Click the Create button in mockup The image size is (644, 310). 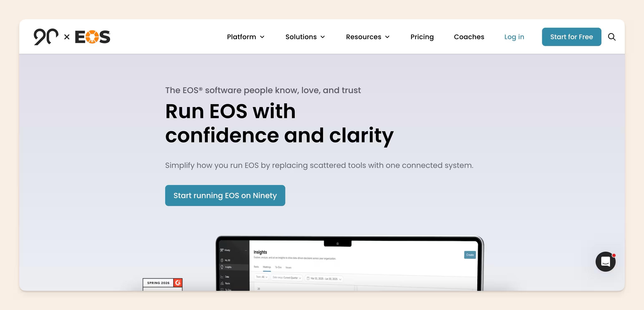coord(470,255)
